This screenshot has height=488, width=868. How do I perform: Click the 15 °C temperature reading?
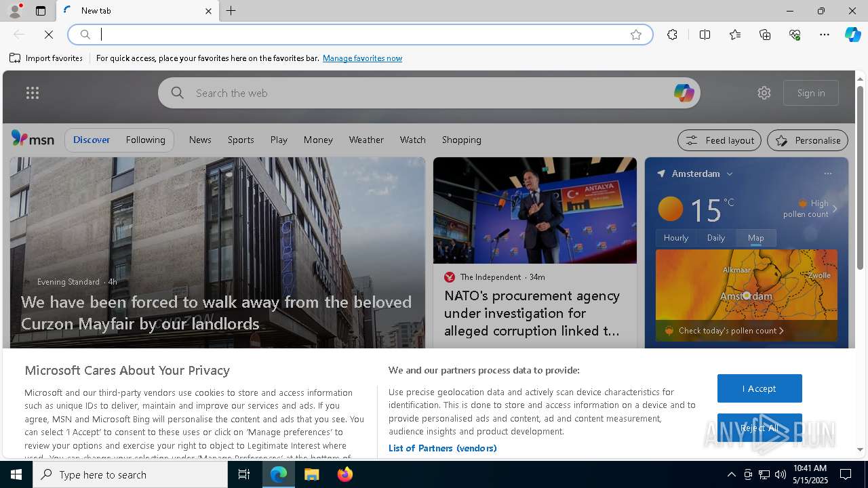pos(711,209)
